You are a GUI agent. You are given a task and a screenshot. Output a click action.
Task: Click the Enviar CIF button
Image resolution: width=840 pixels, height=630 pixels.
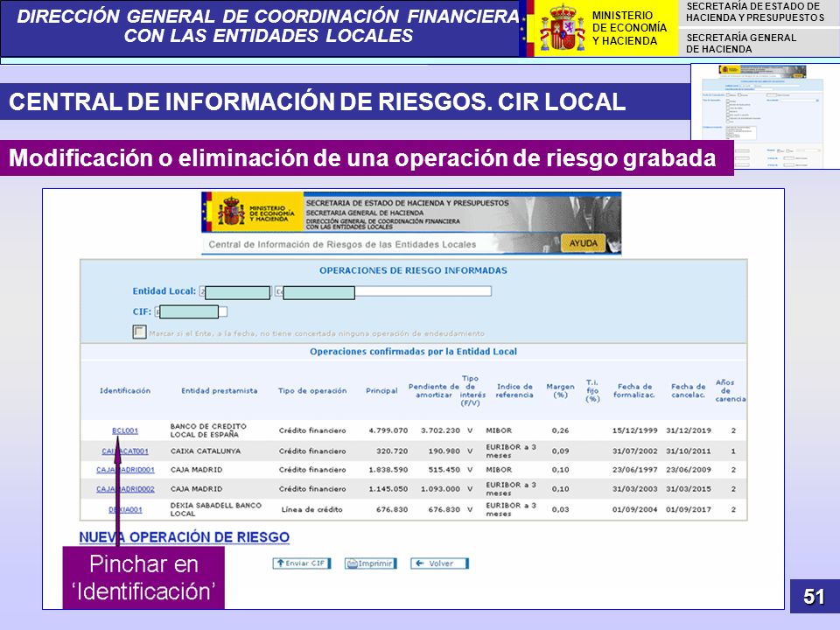click(302, 563)
